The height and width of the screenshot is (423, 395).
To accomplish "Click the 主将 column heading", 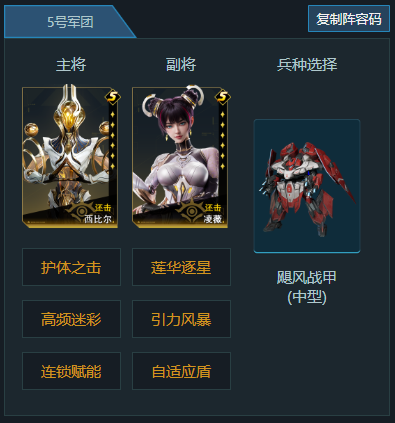I will point(71,65).
